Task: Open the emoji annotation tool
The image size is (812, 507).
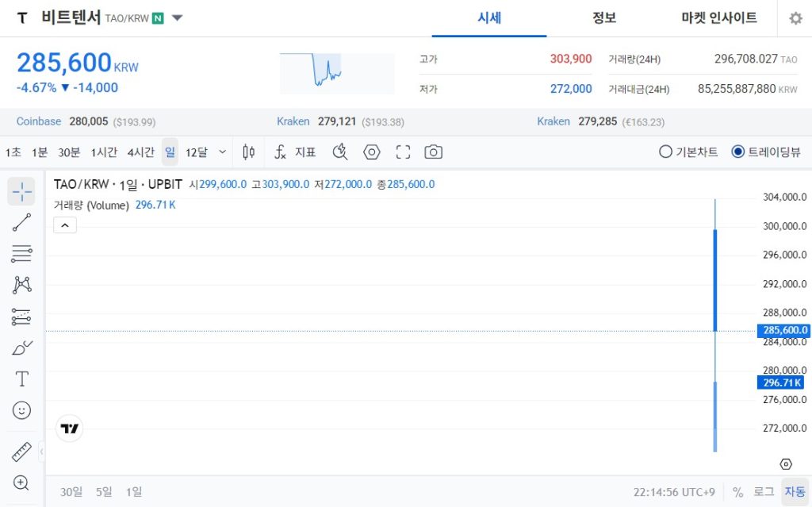Action: [x=21, y=410]
